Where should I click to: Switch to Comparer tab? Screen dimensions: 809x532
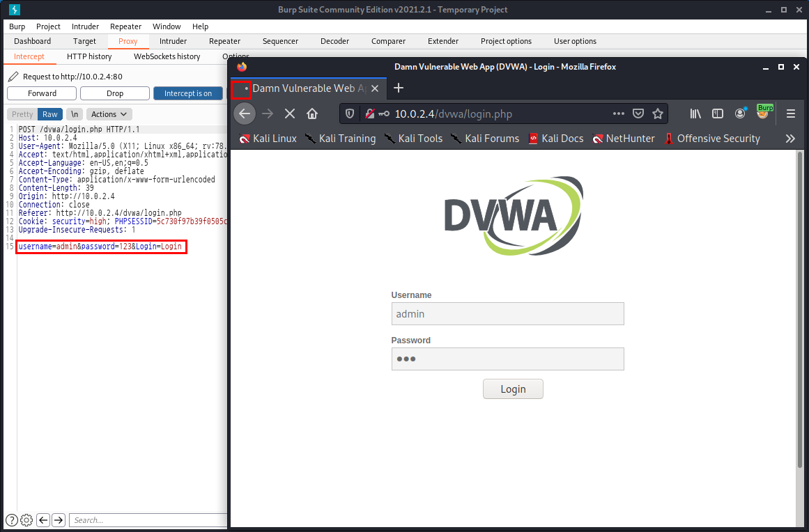coord(389,41)
